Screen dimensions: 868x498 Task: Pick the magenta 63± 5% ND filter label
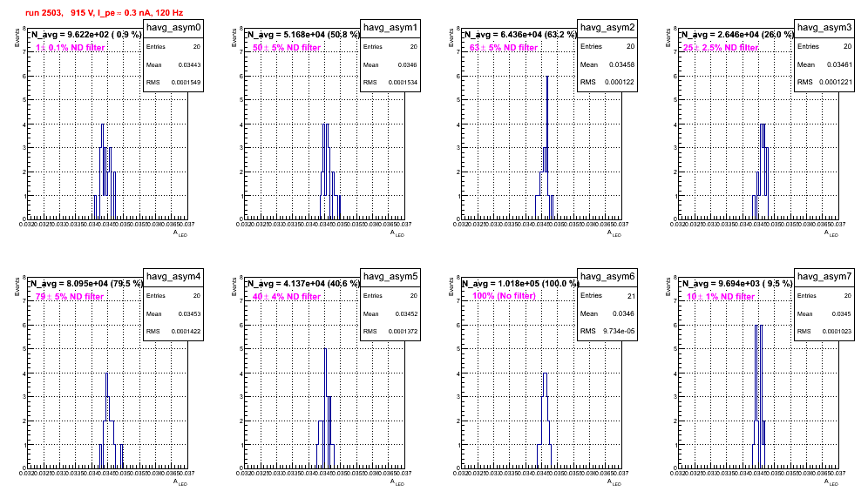(504, 48)
